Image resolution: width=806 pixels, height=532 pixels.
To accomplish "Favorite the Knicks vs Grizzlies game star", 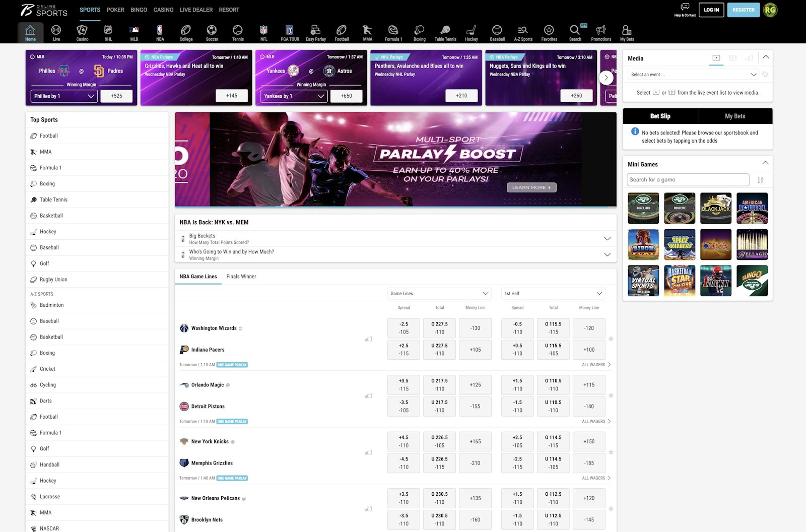I will tap(611, 452).
